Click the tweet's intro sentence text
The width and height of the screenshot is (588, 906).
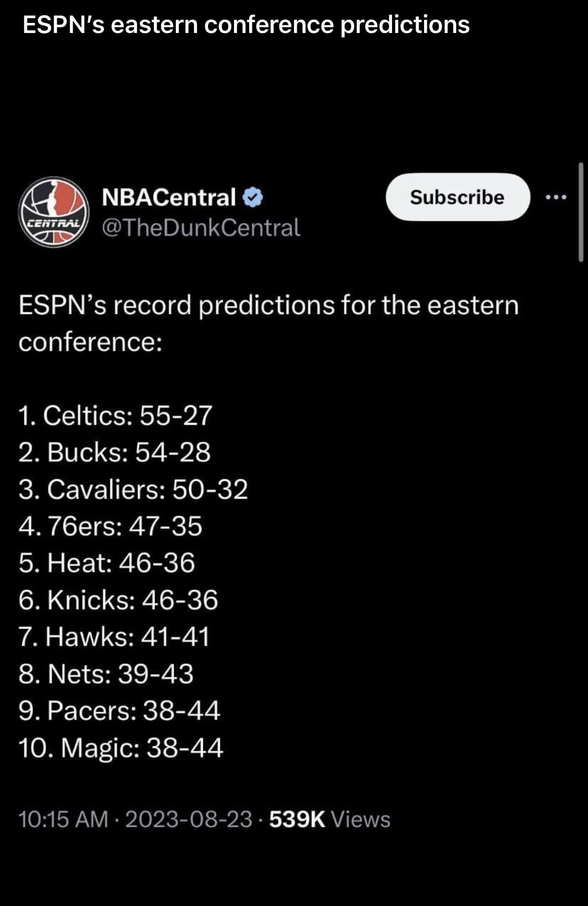click(268, 324)
